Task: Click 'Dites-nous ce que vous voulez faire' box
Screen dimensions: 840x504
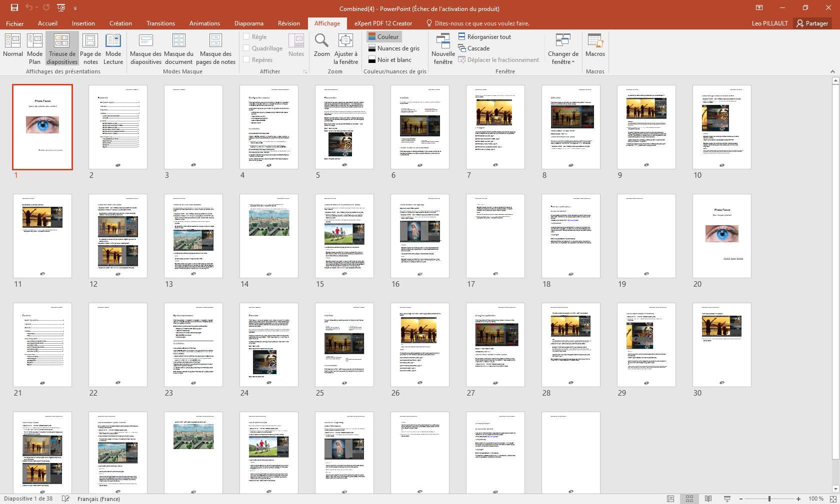Action: click(477, 23)
